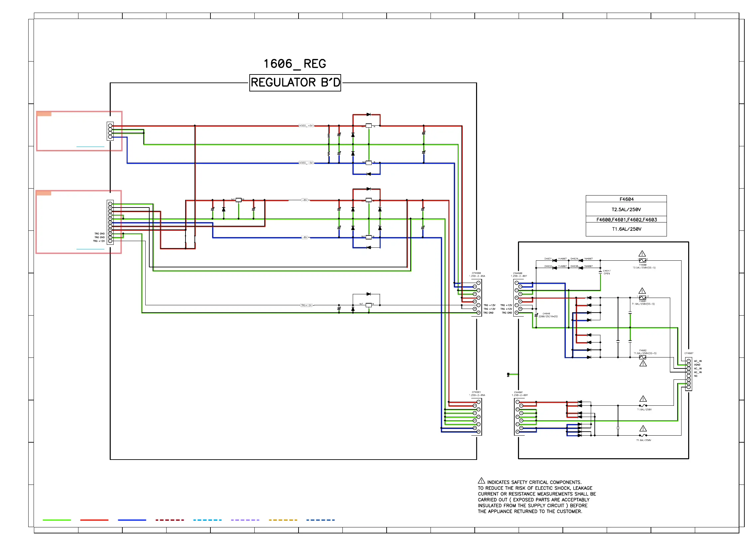Click the warning triangle below fuse F4602
Image resolution: width=754 pixels, height=560 pixels.
click(643, 364)
